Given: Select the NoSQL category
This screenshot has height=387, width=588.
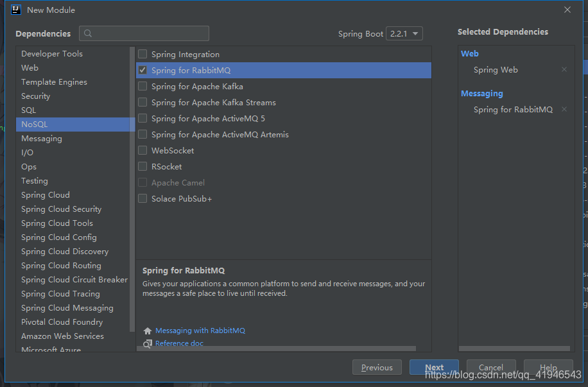Looking at the screenshot, I should (73, 124).
